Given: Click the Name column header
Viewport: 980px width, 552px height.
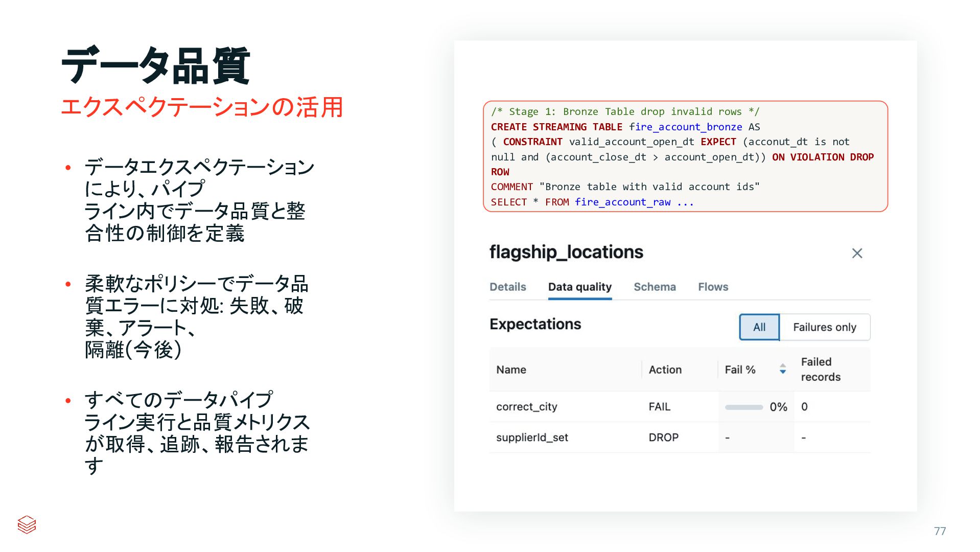Looking at the screenshot, I should pos(511,370).
